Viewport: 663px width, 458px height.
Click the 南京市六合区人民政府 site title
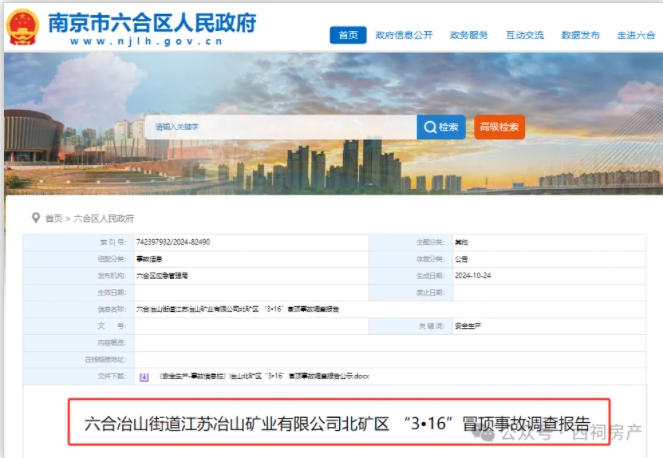[x=151, y=20]
